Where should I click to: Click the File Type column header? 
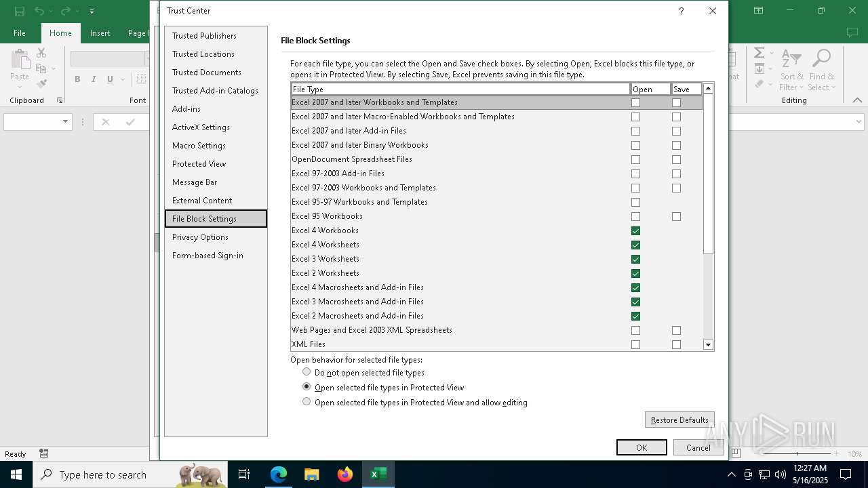[461, 89]
